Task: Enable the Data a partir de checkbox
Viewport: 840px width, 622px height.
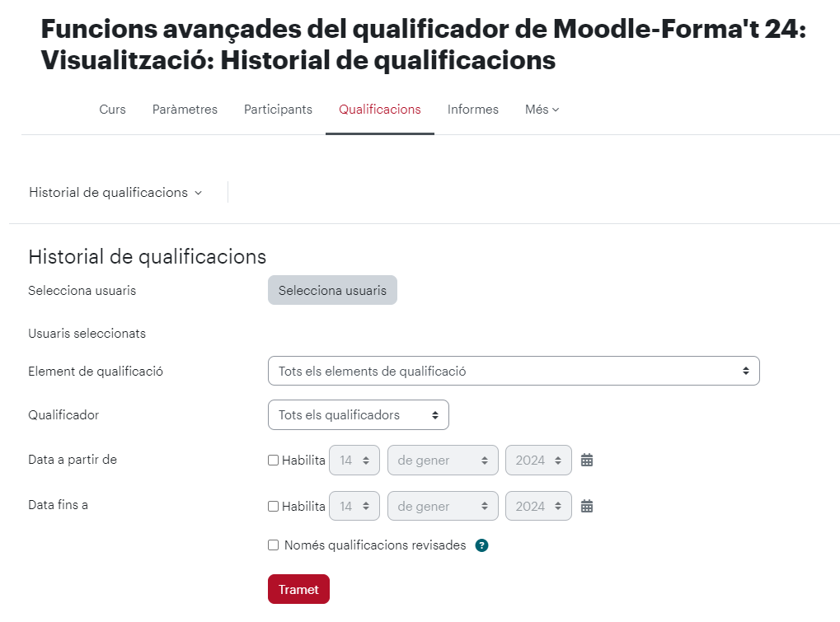Action: click(x=273, y=460)
